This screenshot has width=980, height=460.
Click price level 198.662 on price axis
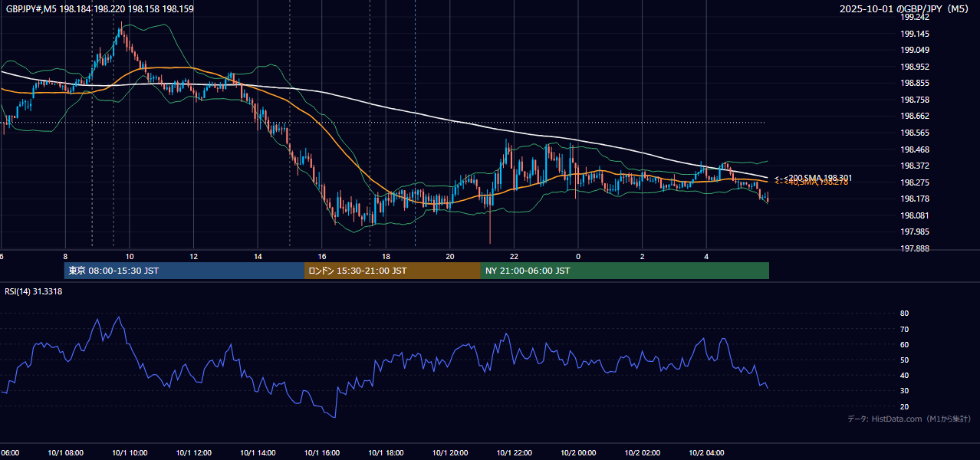point(915,117)
